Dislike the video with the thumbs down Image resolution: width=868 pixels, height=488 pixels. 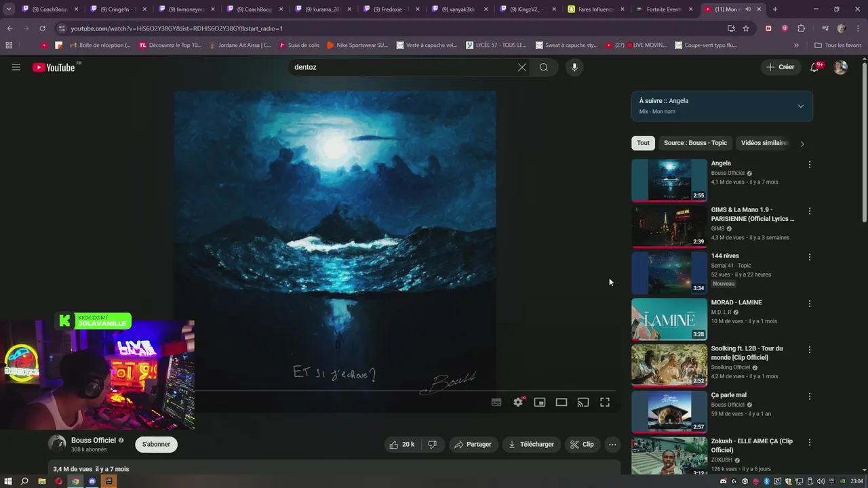432,445
